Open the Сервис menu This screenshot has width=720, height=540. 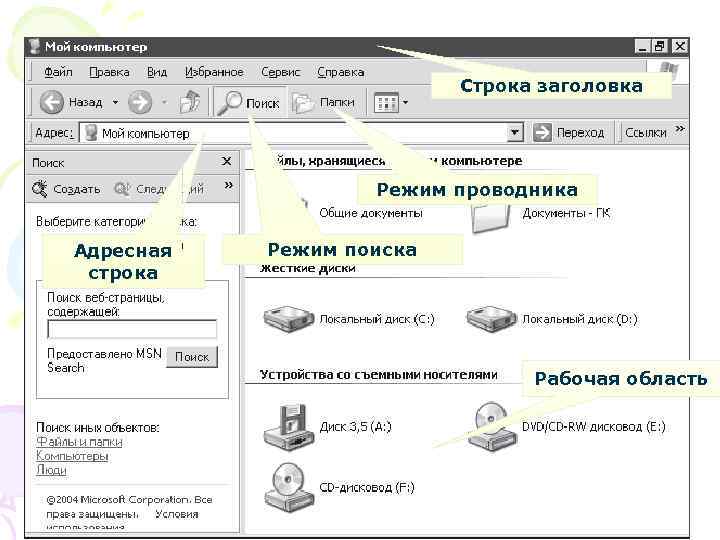280,72
